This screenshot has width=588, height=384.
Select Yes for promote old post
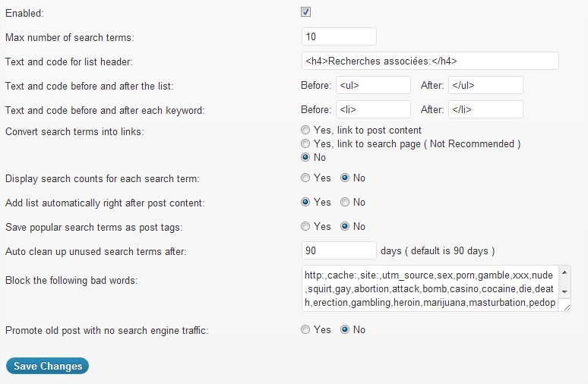[305, 329]
